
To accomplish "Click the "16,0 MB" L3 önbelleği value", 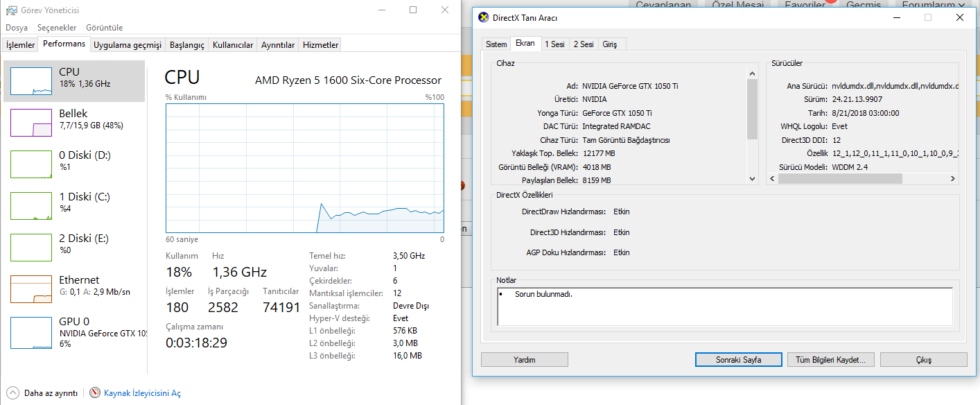I will 408,356.
